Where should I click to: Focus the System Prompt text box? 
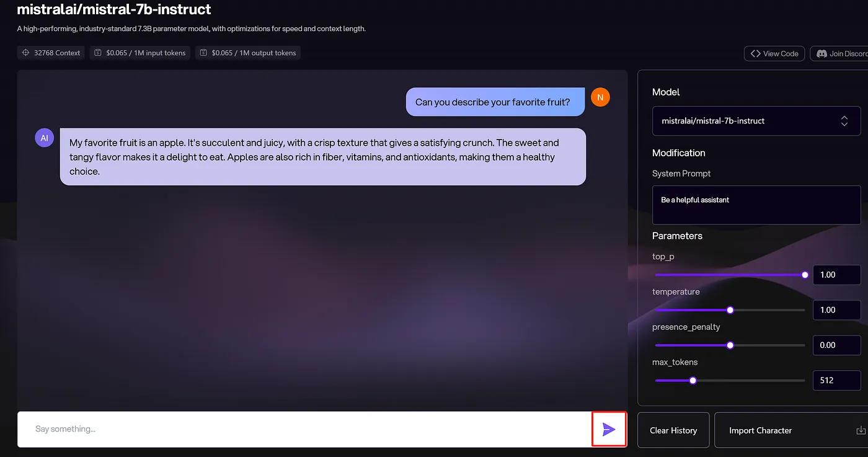(x=756, y=205)
